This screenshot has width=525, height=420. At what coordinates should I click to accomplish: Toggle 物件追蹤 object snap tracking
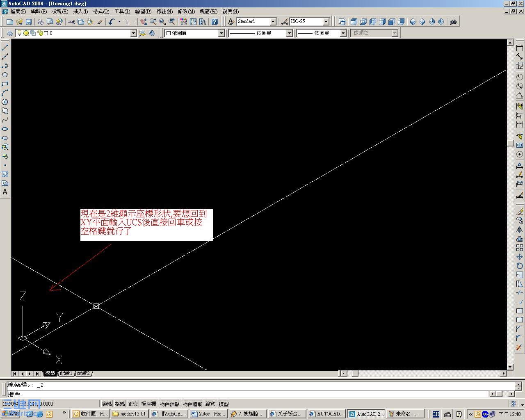(193, 404)
